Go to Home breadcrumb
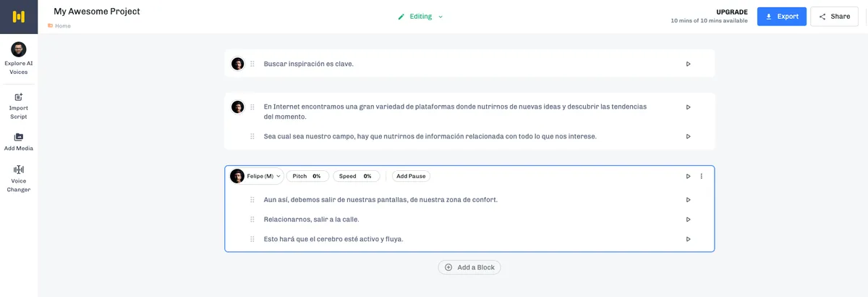 click(x=59, y=26)
